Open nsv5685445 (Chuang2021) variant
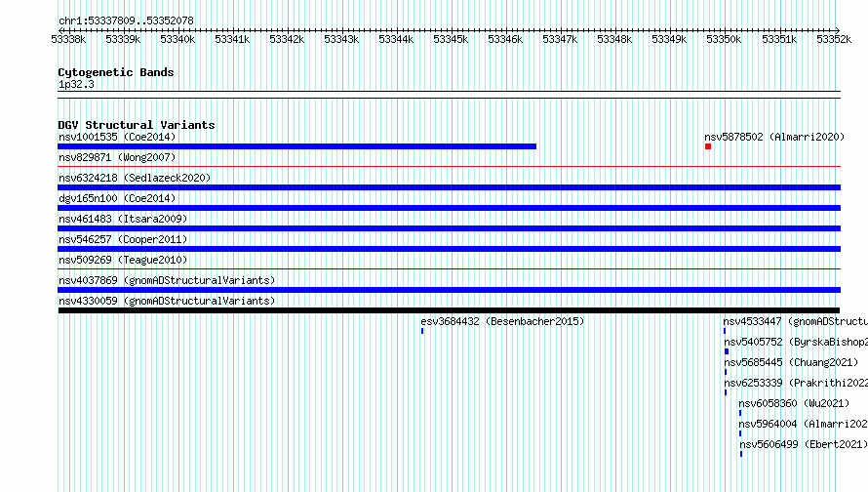Image resolution: width=868 pixels, height=492 pixels. tap(791, 362)
